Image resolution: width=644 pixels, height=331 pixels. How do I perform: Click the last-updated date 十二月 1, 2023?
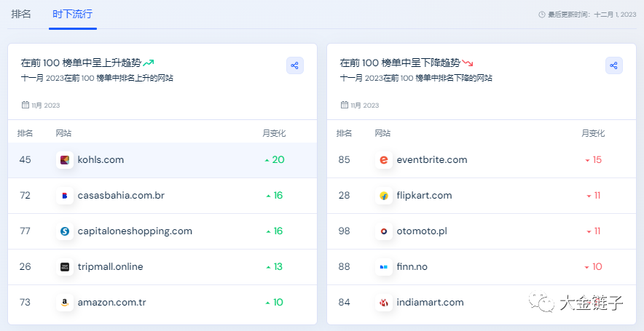tap(615, 15)
